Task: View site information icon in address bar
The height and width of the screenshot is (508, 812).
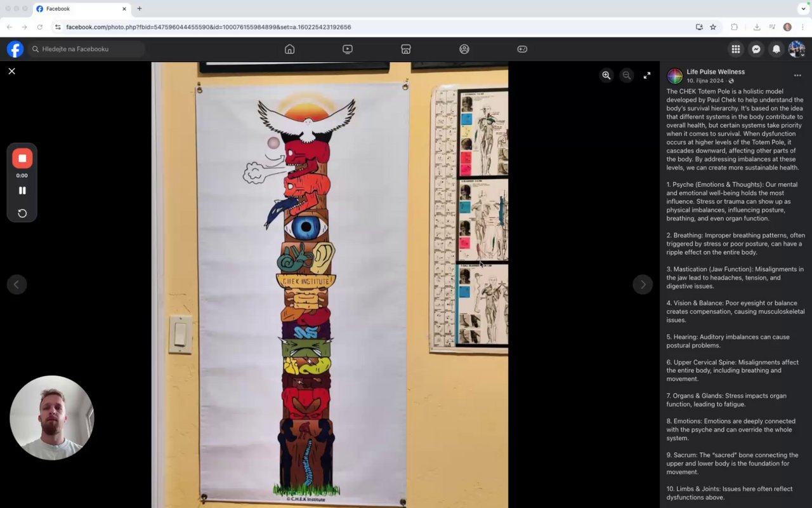Action: 58,27
